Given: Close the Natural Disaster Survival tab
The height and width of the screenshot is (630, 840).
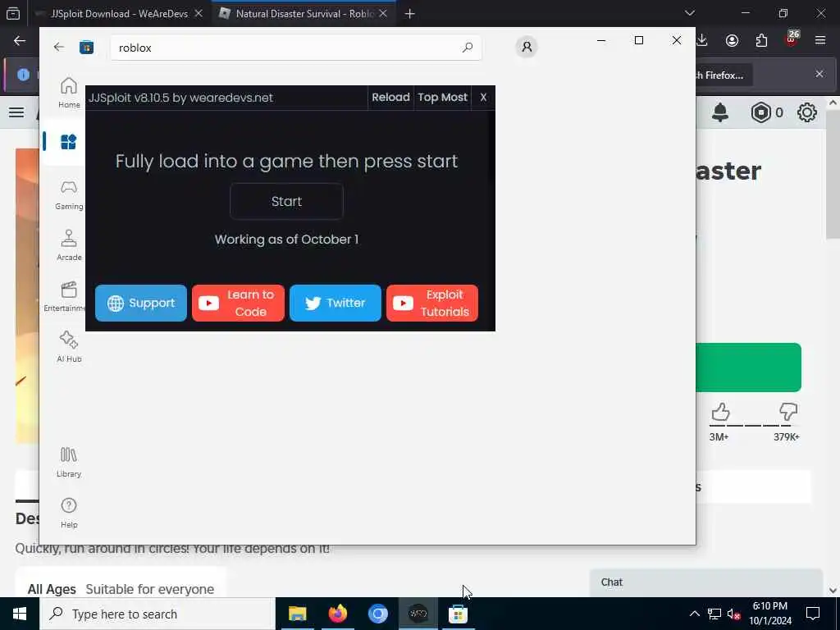Looking at the screenshot, I should pos(383,14).
